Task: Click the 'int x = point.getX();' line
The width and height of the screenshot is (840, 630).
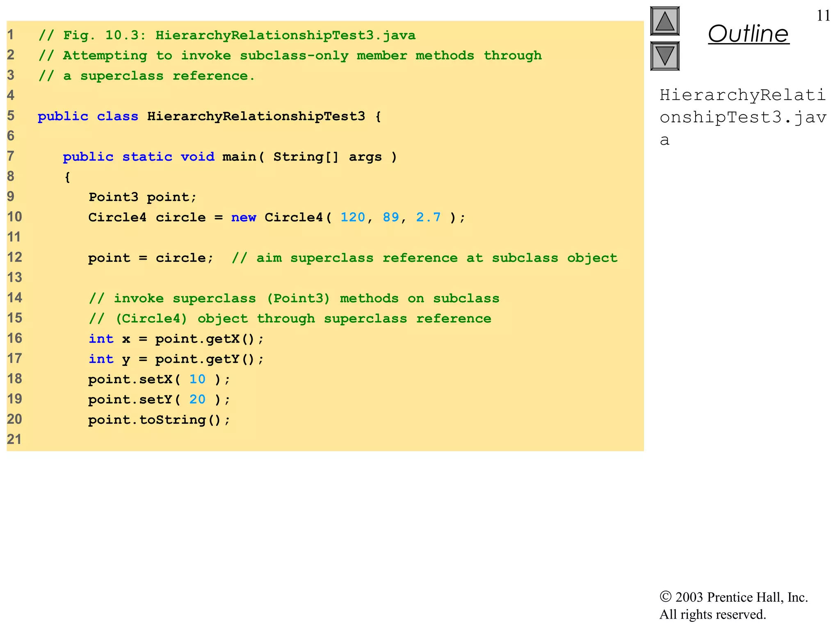Action: pyautogui.click(x=176, y=339)
